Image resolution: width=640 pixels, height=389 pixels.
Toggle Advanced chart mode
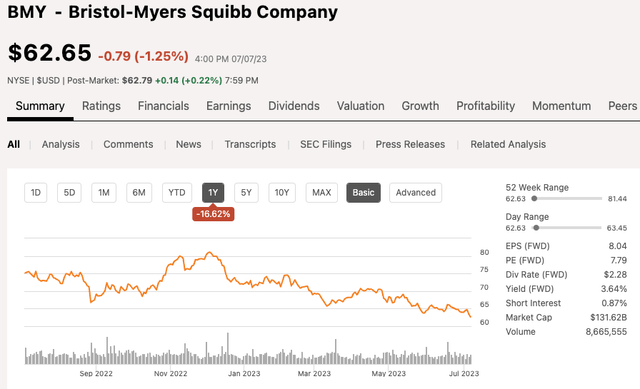416,193
